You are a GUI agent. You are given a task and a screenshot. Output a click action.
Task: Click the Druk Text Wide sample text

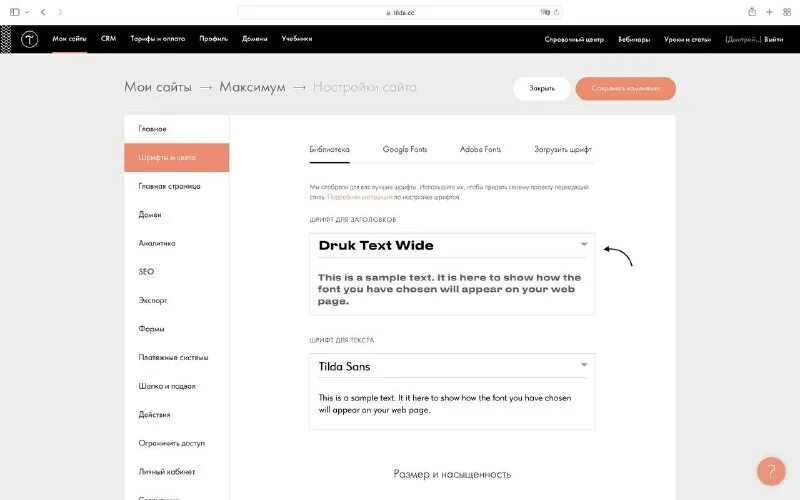click(449, 289)
